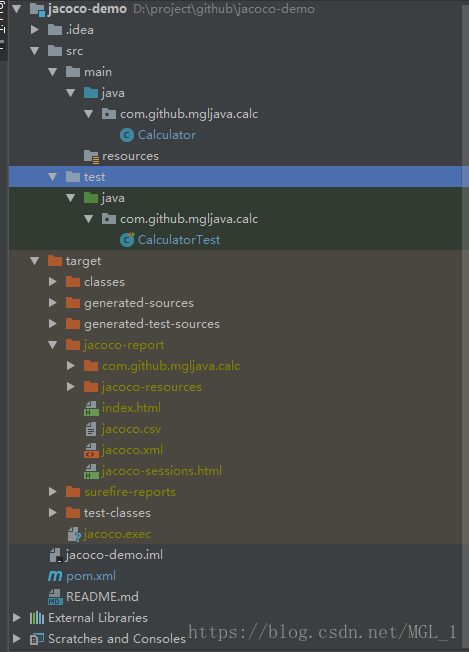Collapse the main folder arrow
The width and height of the screenshot is (469, 652).
tap(52, 72)
